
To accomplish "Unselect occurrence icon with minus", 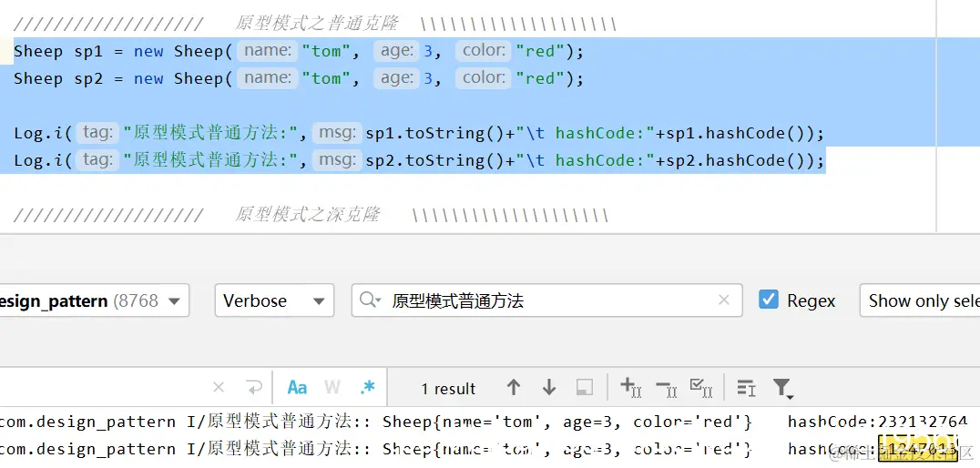I will tap(667, 388).
